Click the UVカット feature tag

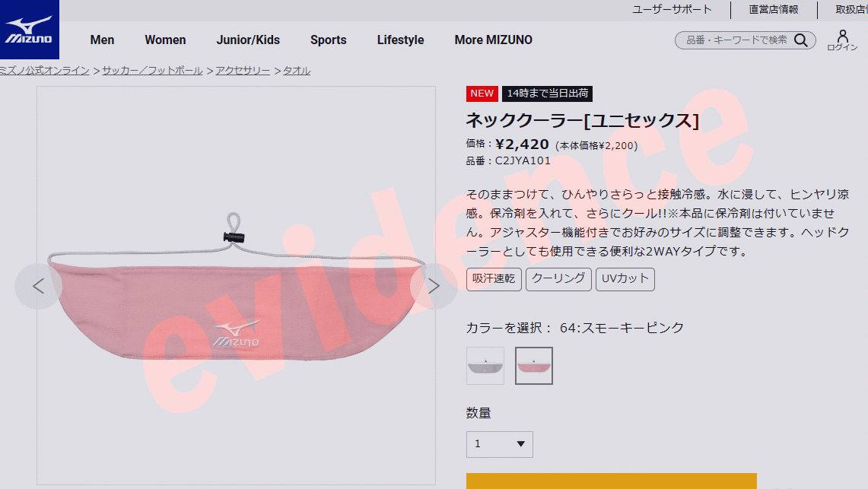click(625, 279)
